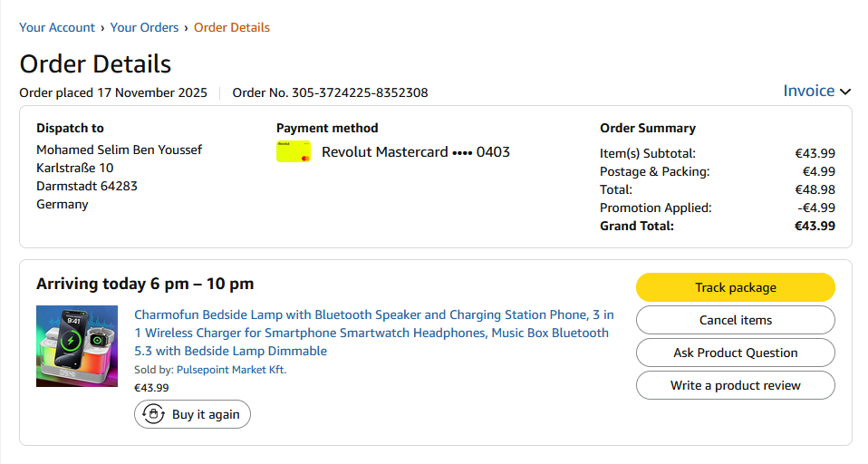The width and height of the screenshot is (868, 464).
Task: Expand the Invoice dropdown chevron
Action: 845,92
